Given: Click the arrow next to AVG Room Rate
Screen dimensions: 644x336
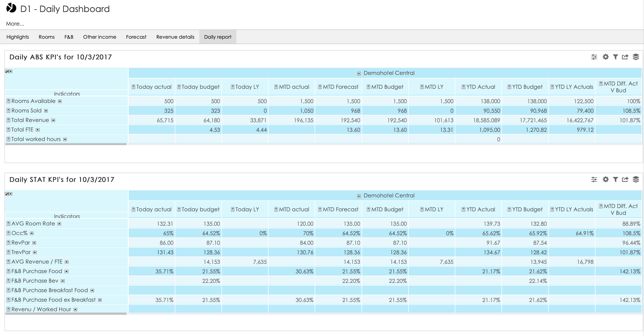Looking at the screenshot, I should point(59,224).
